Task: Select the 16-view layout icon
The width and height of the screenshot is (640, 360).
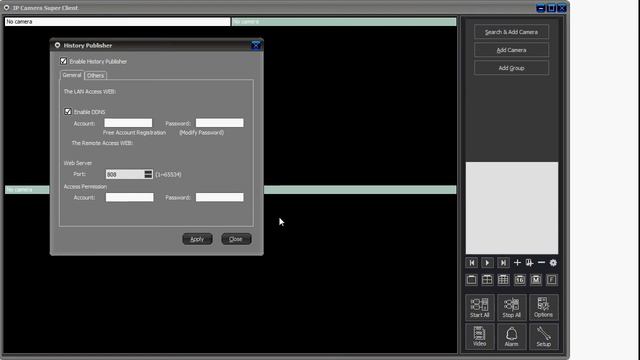Action: (x=520, y=280)
